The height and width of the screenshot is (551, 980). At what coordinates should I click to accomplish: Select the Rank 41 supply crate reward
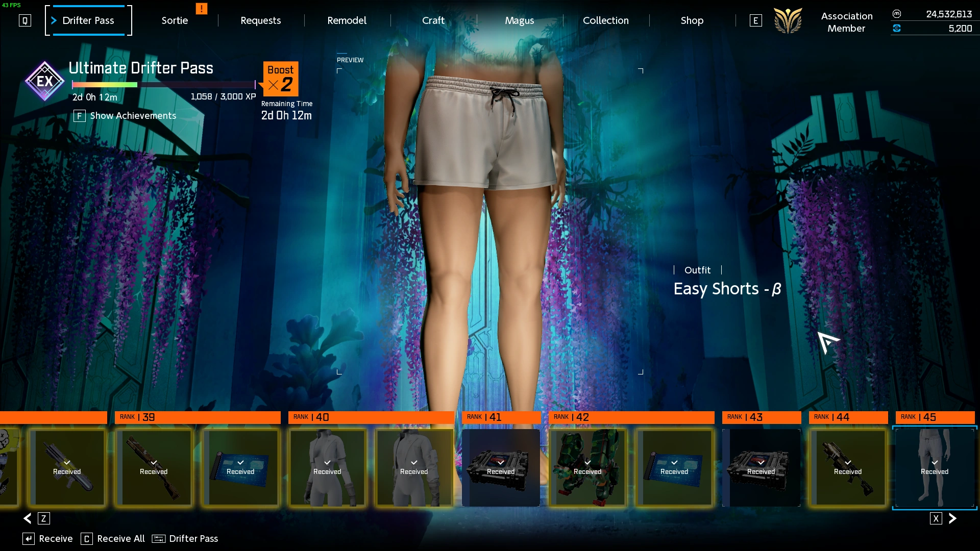pos(501,467)
